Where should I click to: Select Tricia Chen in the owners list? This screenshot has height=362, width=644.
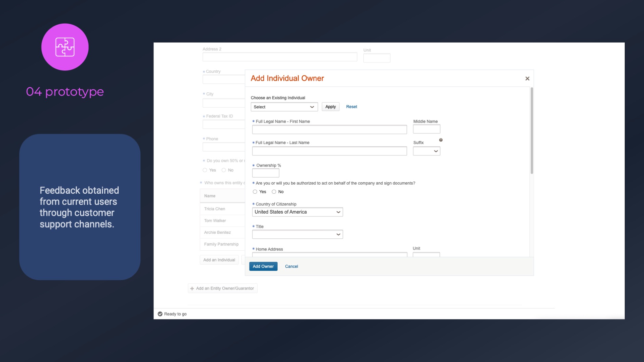tap(215, 209)
